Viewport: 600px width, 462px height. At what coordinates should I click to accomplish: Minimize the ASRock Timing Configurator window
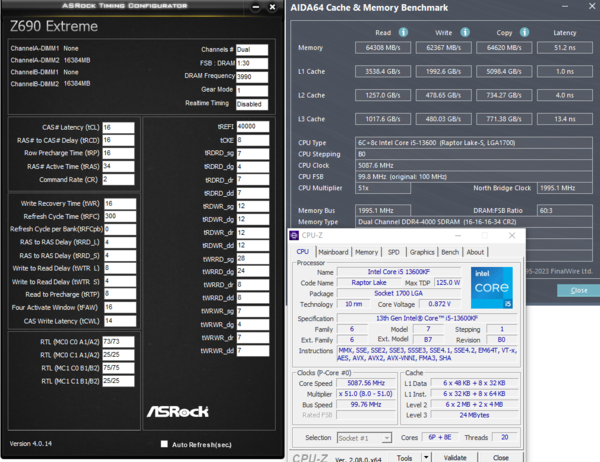[256, 7]
